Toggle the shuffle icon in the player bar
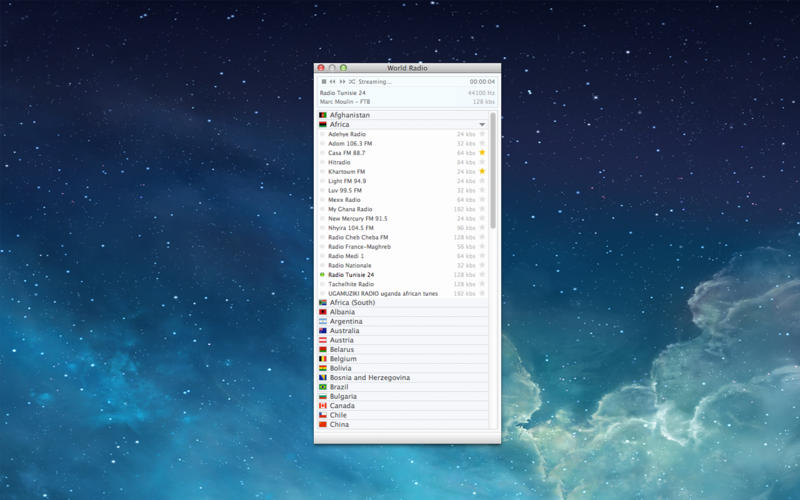Screen dimensions: 800x500 (352, 82)
